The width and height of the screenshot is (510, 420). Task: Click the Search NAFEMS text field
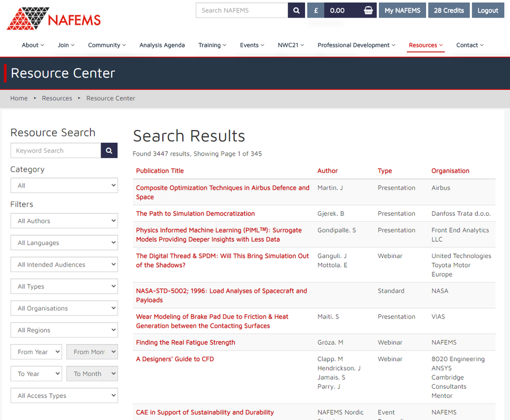pos(242,10)
